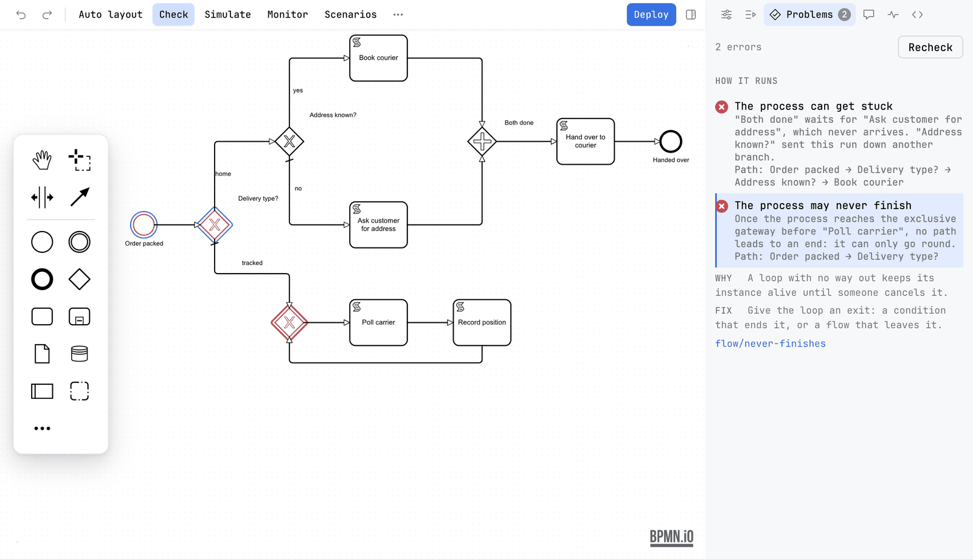The width and height of the screenshot is (973, 560).
Task: Open the run/play list panel
Action: click(750, 15)
